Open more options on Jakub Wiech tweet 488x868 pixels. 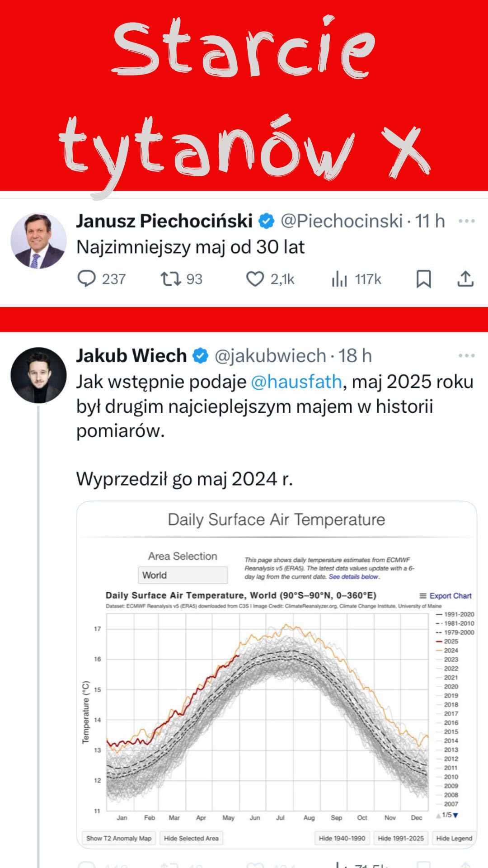466,356
